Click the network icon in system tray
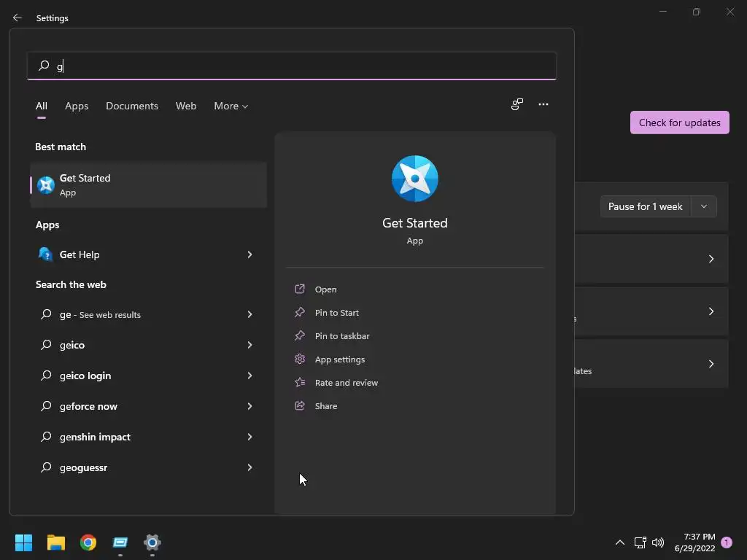The image size is (747, 560). pos(640,542)
